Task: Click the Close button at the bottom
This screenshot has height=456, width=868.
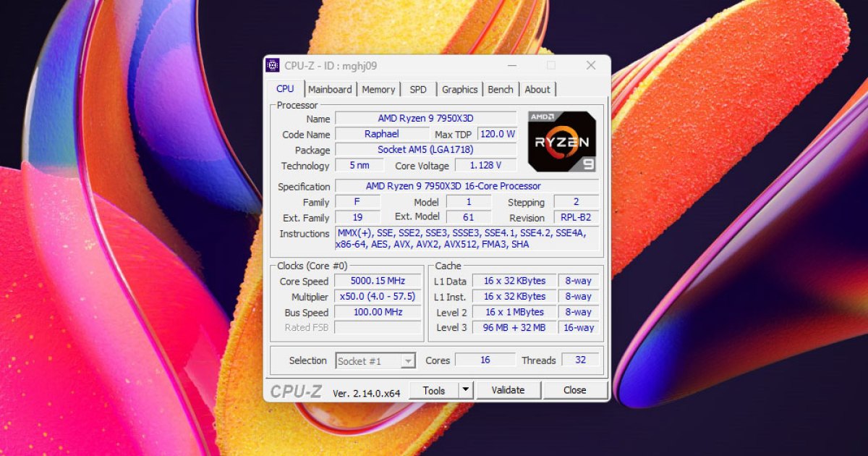Action: click(575, 390)
